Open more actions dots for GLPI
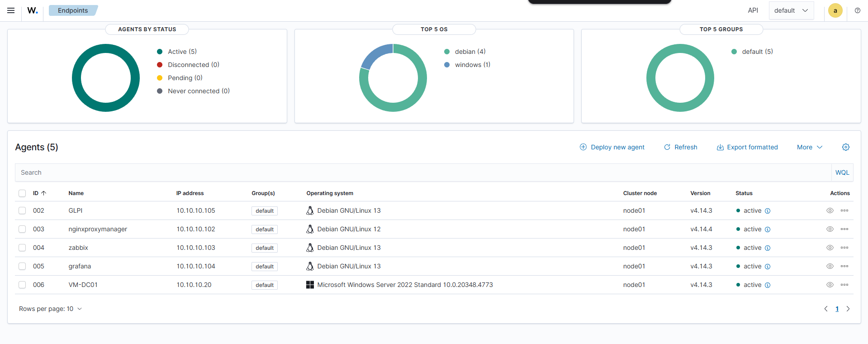This screenshot has width=868, height=344. [844, 210]
